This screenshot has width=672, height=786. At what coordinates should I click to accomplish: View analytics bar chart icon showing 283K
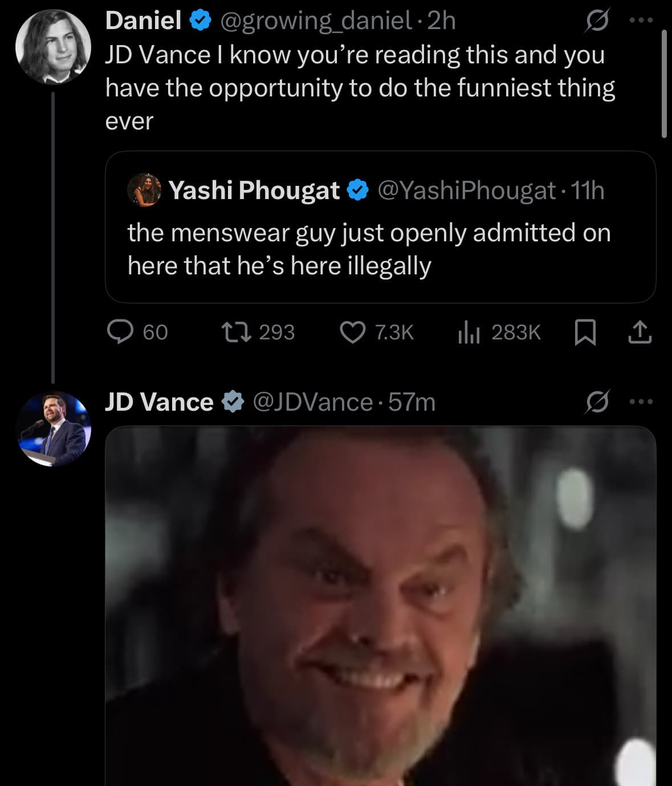pyautogui.click(x=469, y=332)
